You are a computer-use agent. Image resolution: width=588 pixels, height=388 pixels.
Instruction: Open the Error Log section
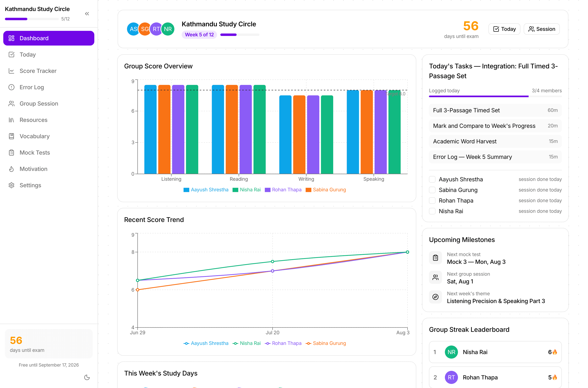pyautogui.click(x=49, y=87)
